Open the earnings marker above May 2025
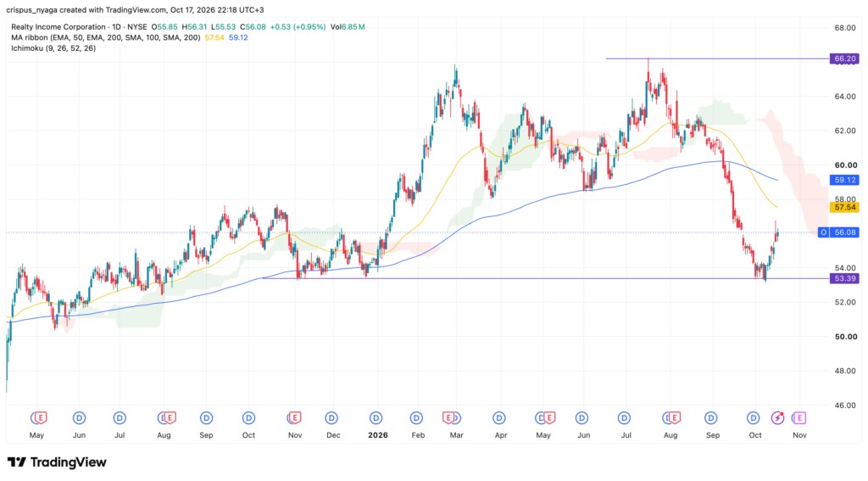The height and width of the screenshot is (481, 868). click(x=40, y=418)
